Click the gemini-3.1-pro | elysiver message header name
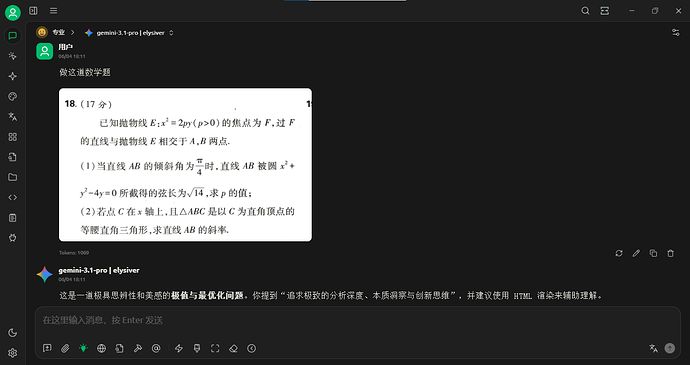This screenshot has width=690, height=365. coord(99,270)
